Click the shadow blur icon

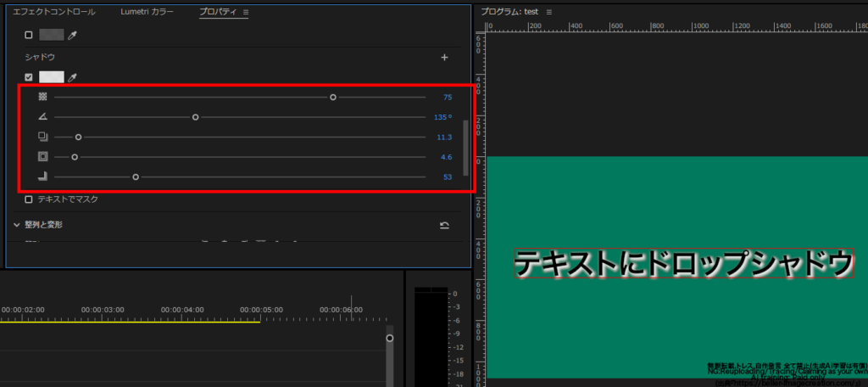pyautogui.click(x=42, y=177)
